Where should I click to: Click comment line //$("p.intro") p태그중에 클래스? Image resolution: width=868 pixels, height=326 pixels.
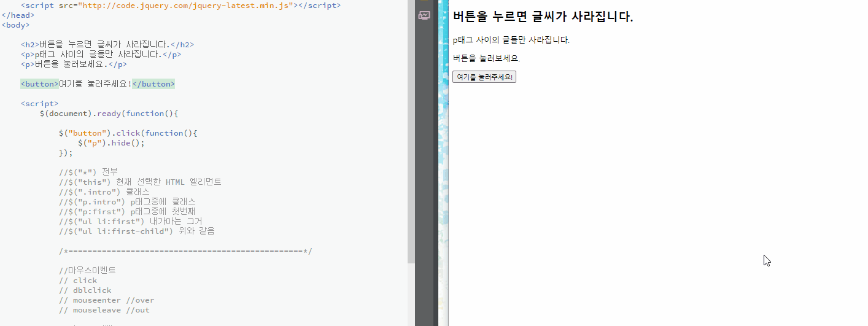(127, 201)
